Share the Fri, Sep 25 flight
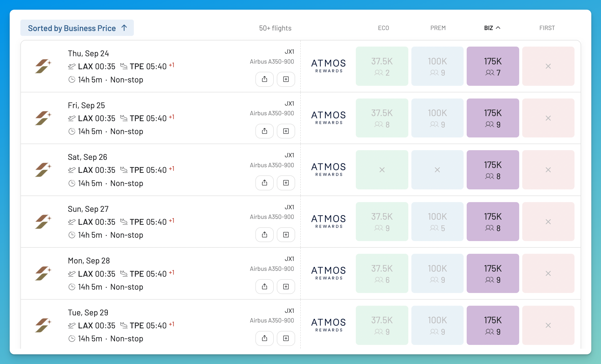Viewport: 601px width, 364px height. click(x=265, y=131)
